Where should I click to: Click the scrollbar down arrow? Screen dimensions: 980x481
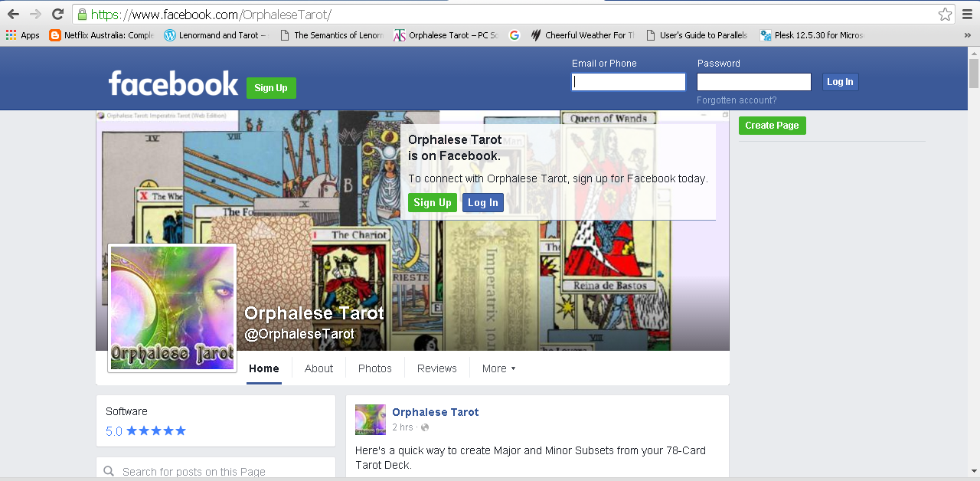pos(974,470)
